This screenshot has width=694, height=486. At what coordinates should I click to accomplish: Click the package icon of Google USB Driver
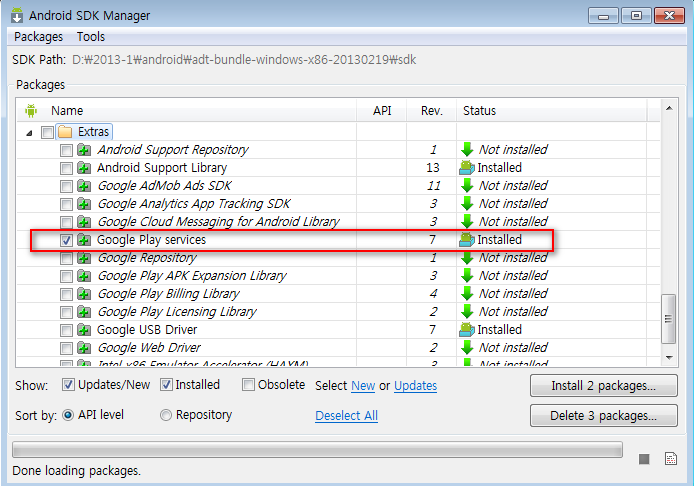pos(84,330)
